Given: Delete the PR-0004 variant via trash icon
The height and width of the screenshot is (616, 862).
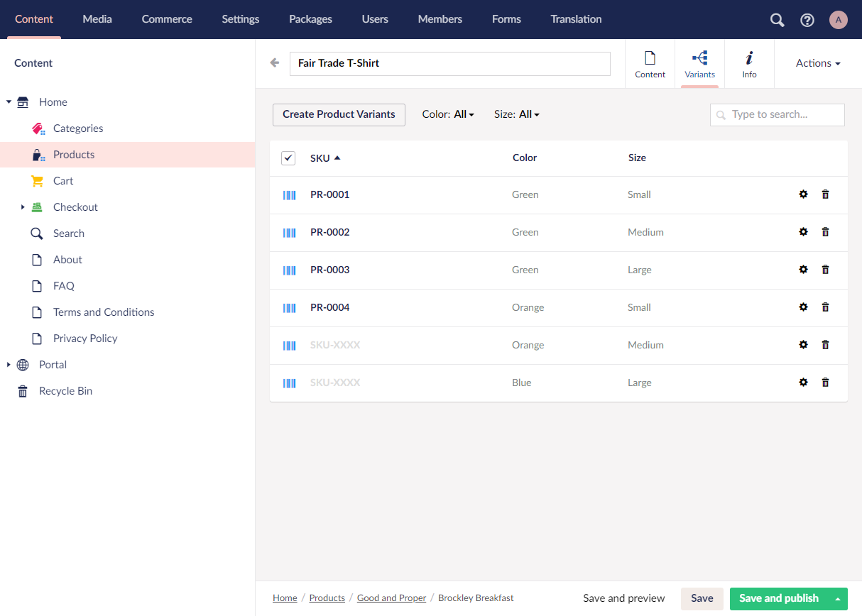Looking at the screenshot, I should (x=825, y=307).
